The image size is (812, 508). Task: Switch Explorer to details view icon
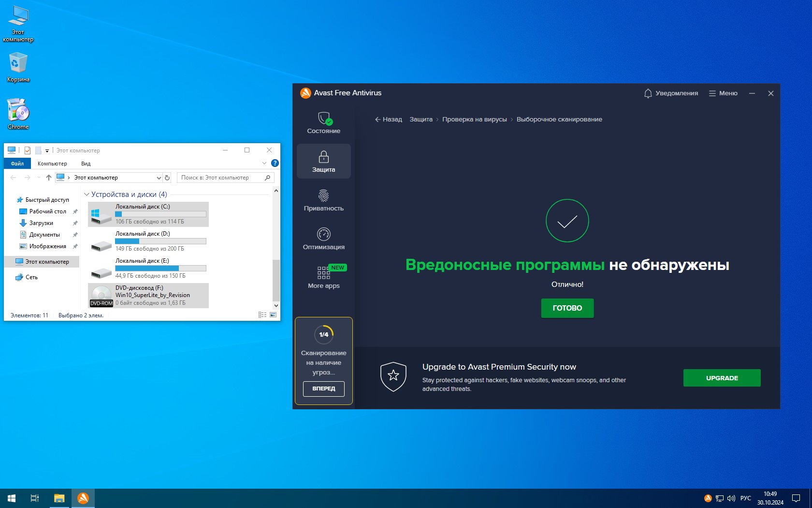pos(262,315)
